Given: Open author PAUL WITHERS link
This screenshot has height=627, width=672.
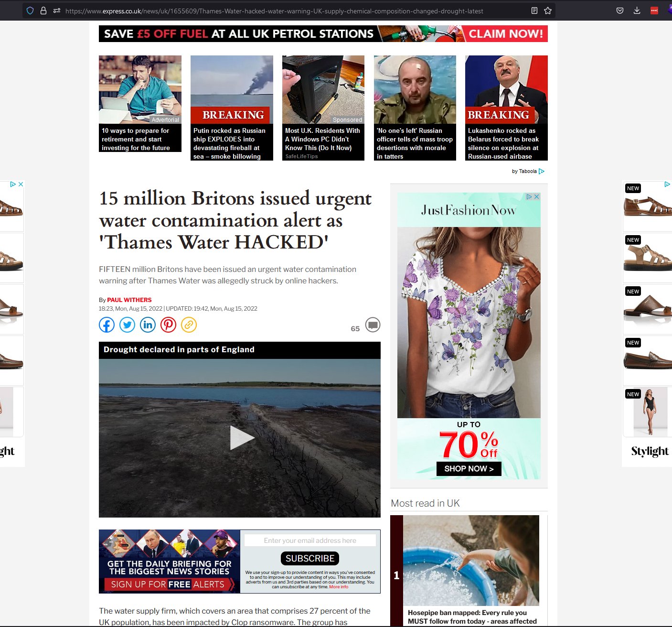Looking at the screenshot, I should tap(129, 300).
